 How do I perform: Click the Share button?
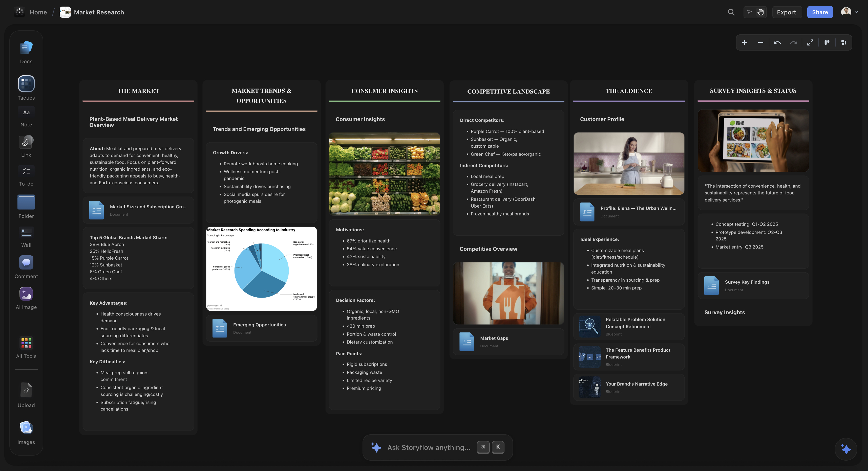(x=820, y=12)
